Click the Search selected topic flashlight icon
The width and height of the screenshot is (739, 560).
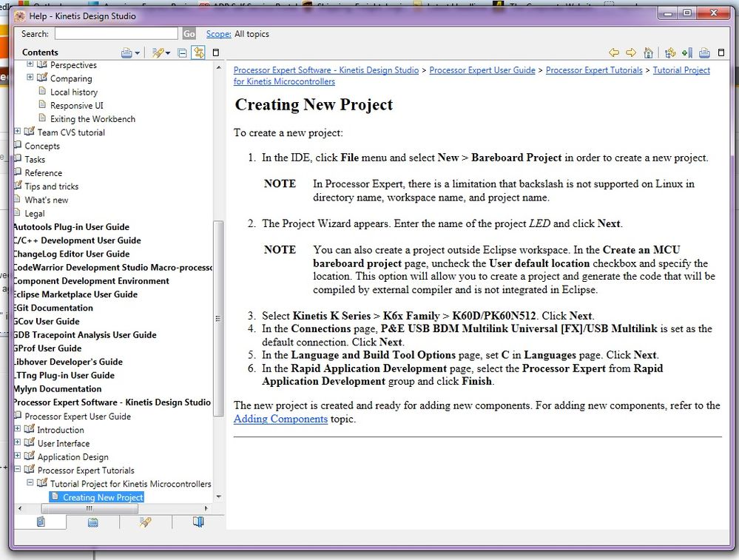pyautogui.click(x=158, y=53)
